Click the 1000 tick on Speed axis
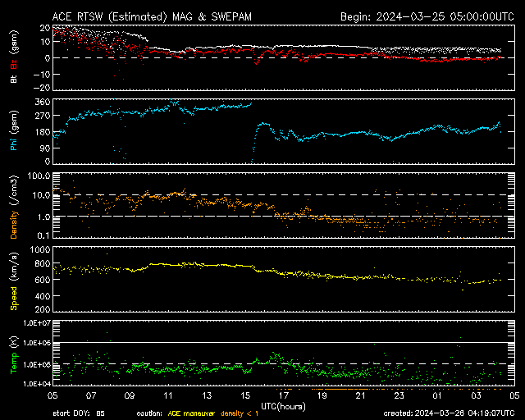 pos(40,250)
